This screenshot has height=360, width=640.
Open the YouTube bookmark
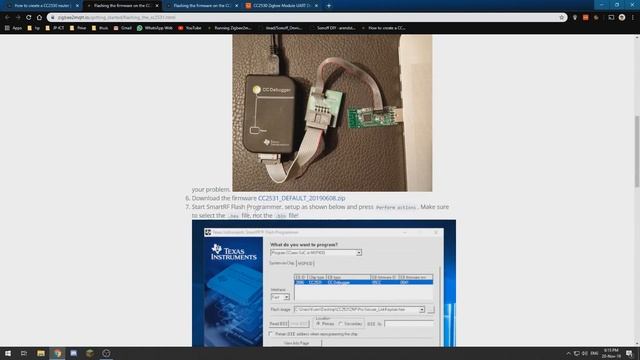(190, 28)
